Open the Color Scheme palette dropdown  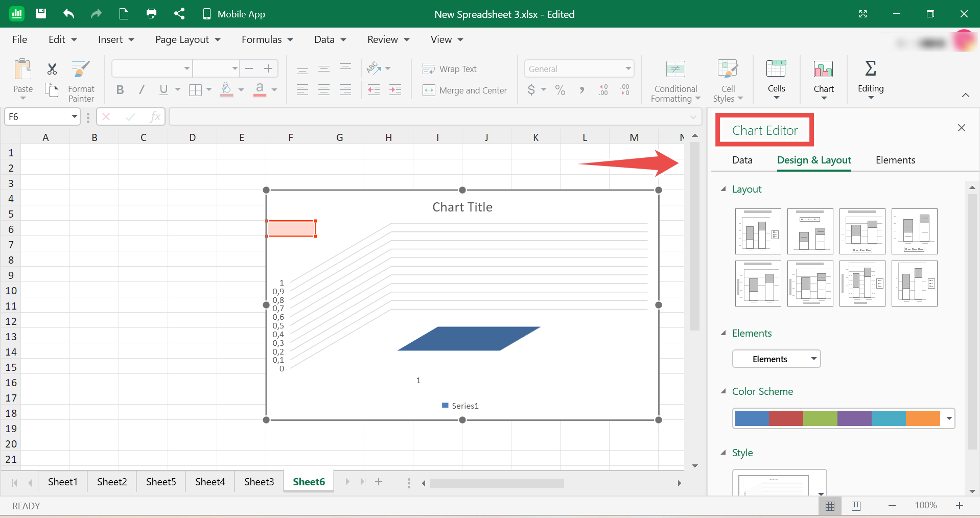pyautogui.click(x=949, y=418)
